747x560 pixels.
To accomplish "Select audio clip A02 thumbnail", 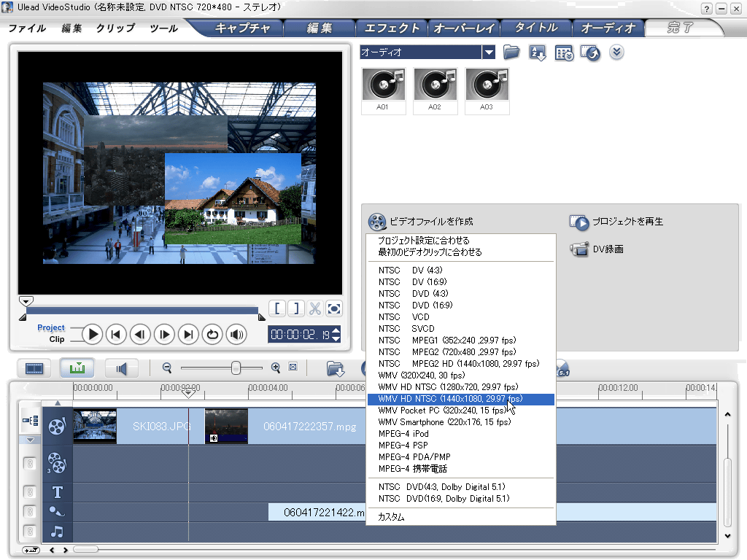I will pos(436,90).
